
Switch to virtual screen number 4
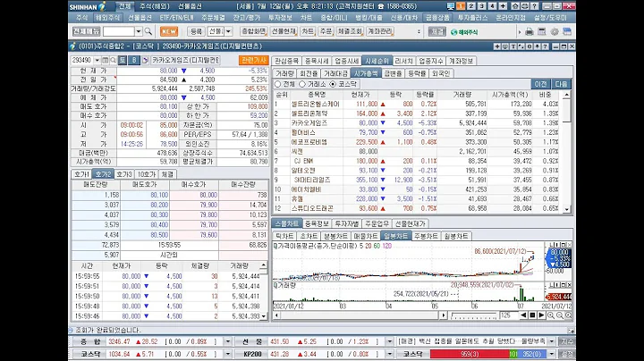(x=492, y=6)
